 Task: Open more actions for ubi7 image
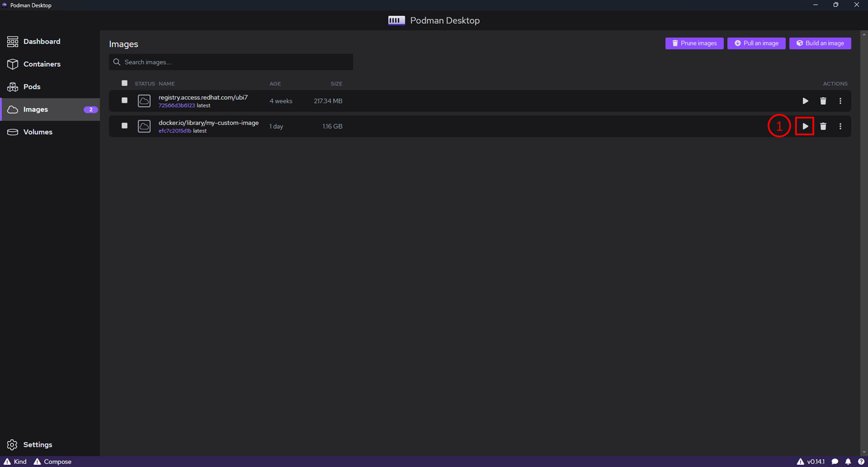[x=840, y=101]
